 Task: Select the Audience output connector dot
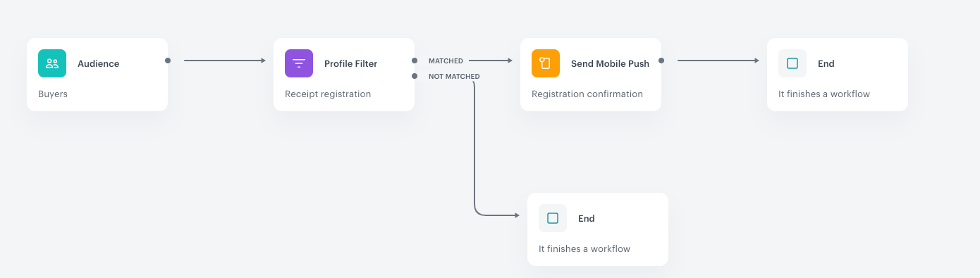coord(168,61)
